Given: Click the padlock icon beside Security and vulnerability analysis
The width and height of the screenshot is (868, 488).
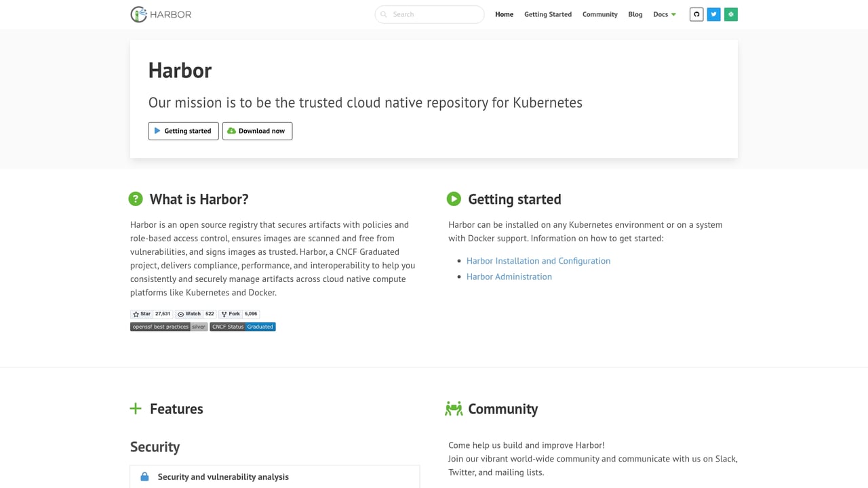Looking at the screenshot, I should 144,476.
